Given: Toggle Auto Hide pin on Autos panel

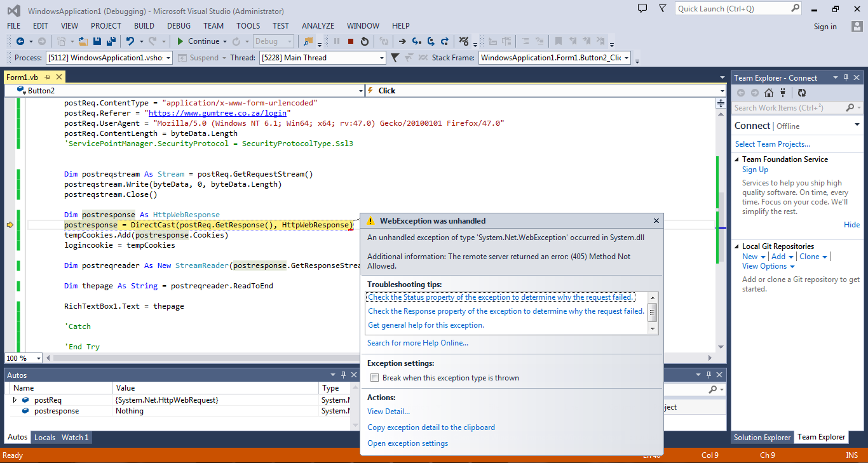Looking at the screenshot, I should point(344,375).
